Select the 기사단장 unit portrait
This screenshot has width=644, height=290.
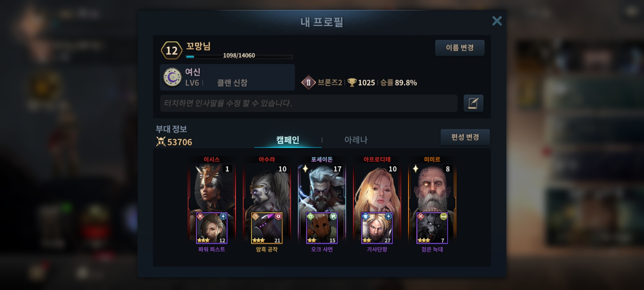pyautogui.click(x=377, y=228)
